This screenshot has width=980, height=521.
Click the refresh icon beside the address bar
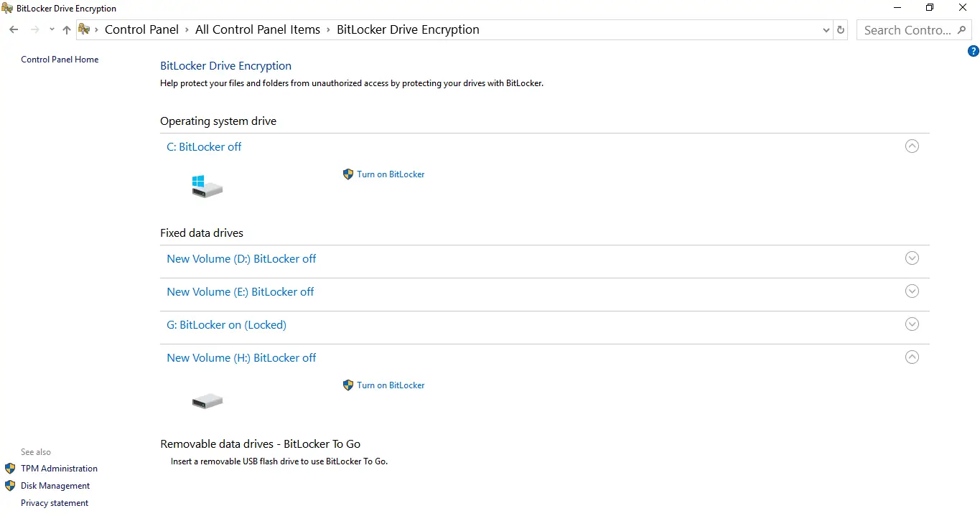tap(840, 29)
